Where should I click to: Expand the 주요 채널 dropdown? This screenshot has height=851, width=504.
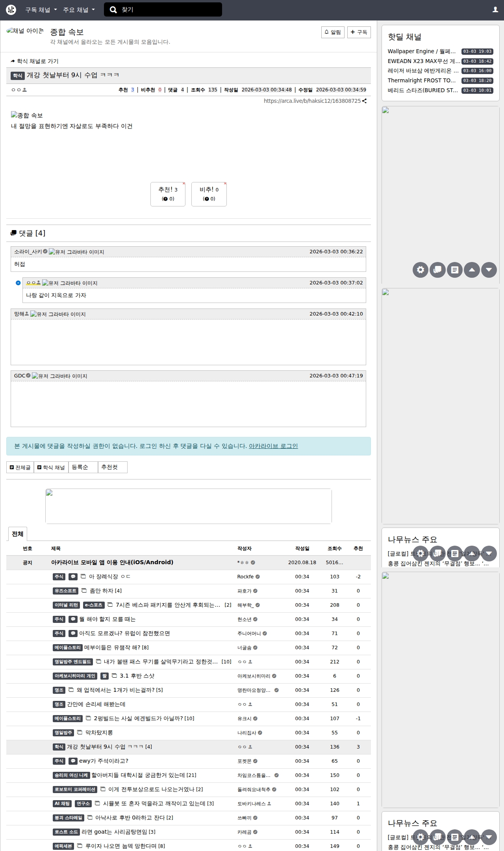79,10
